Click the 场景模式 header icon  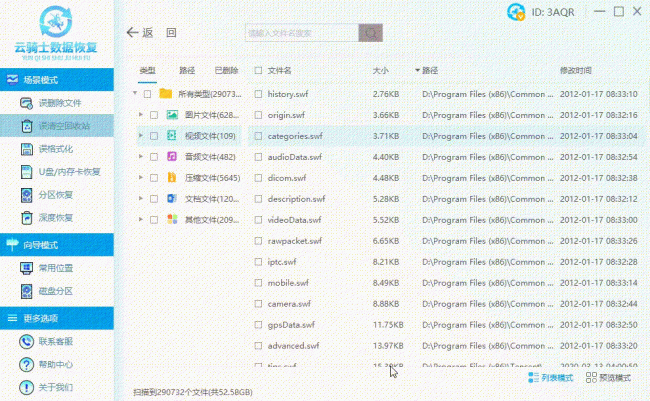(x=12, y=80)
